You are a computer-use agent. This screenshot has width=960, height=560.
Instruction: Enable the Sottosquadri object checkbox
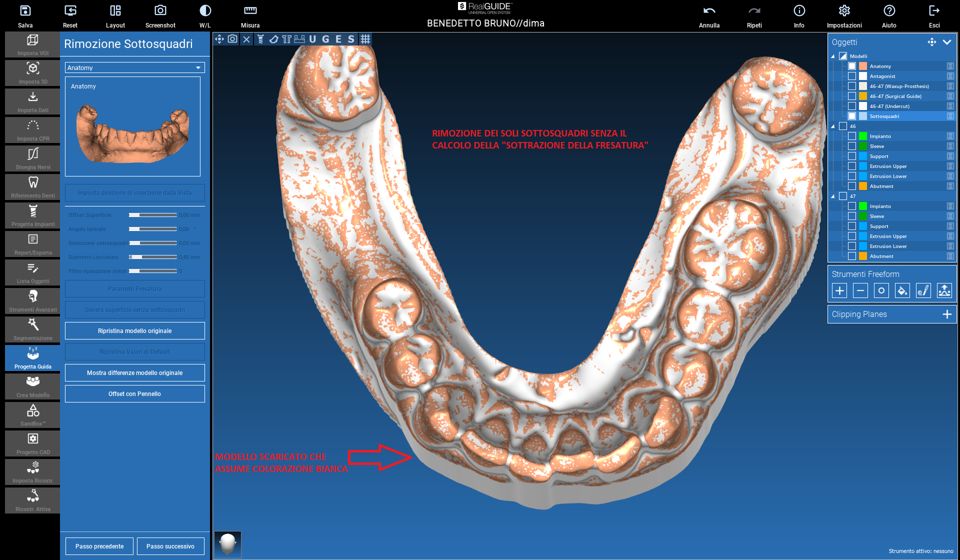[x=852, y=116]
